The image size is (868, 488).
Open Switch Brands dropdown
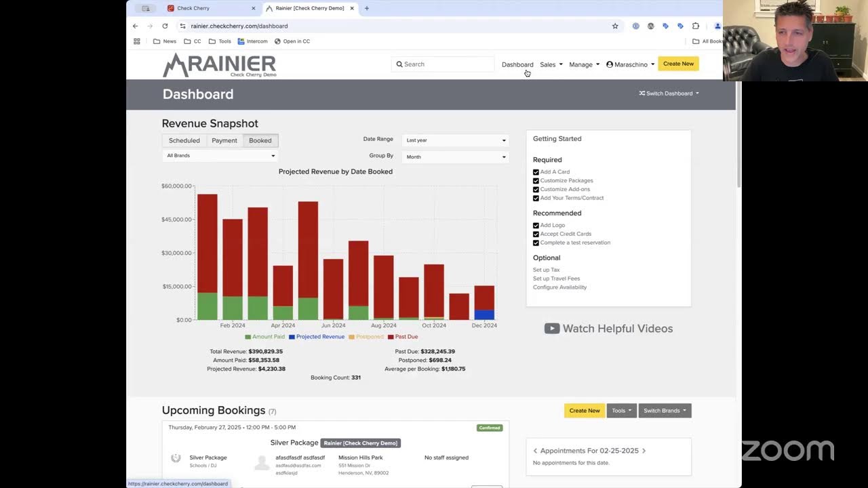click(x=665, y=411)
